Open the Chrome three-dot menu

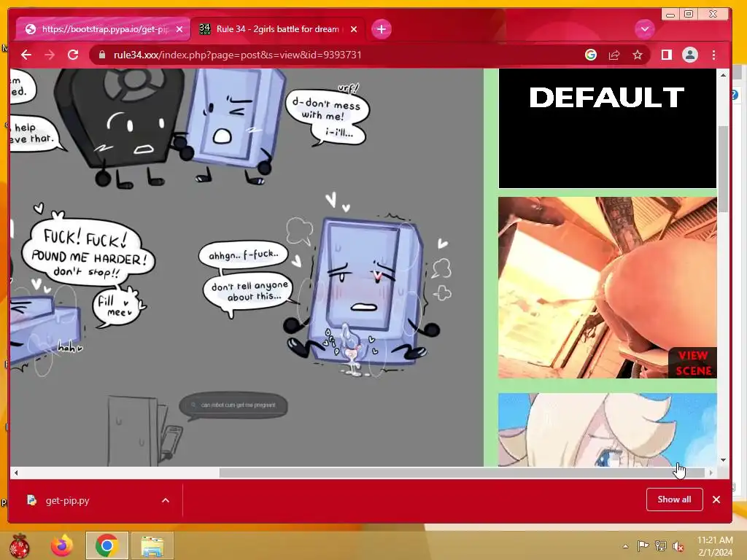[x=713, y=55]
